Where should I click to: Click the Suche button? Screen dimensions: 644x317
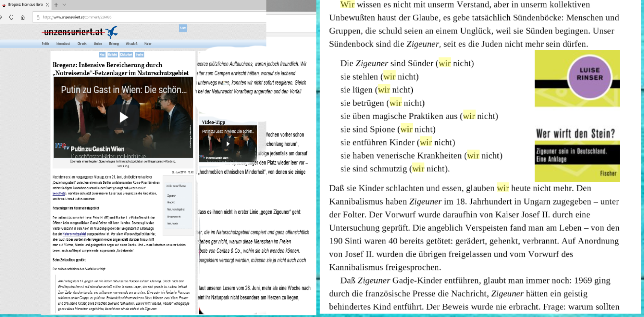point(140,55)
